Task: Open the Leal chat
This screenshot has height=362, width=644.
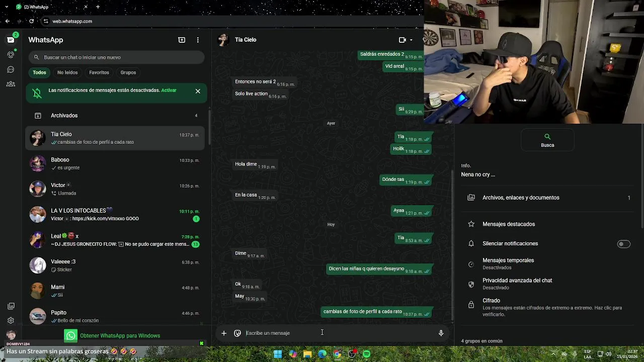Action: coord(116,240)
